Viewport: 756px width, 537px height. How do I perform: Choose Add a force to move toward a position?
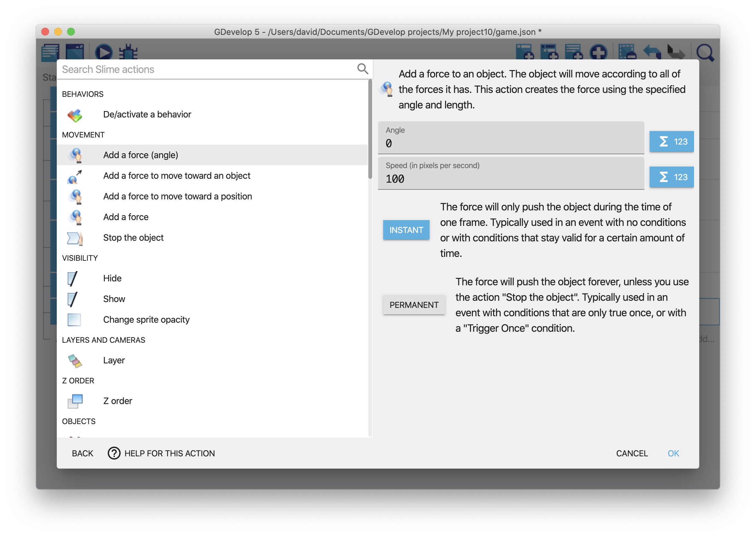pos(177,197)
